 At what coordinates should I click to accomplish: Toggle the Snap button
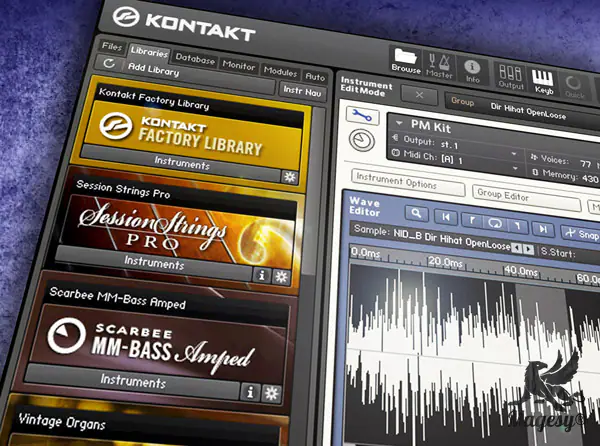click(x=581, y=234)
